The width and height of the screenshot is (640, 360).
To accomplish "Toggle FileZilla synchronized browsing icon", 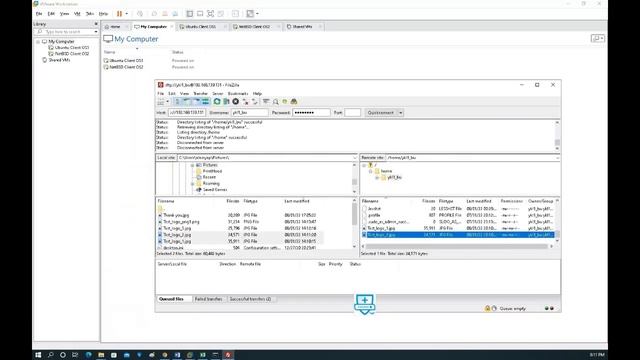I will click(285, 102).
